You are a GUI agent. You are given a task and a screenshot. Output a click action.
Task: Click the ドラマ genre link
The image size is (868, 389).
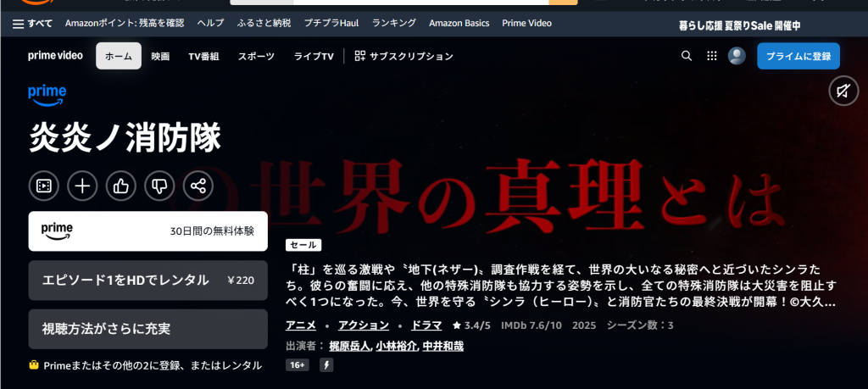[426, 325]
